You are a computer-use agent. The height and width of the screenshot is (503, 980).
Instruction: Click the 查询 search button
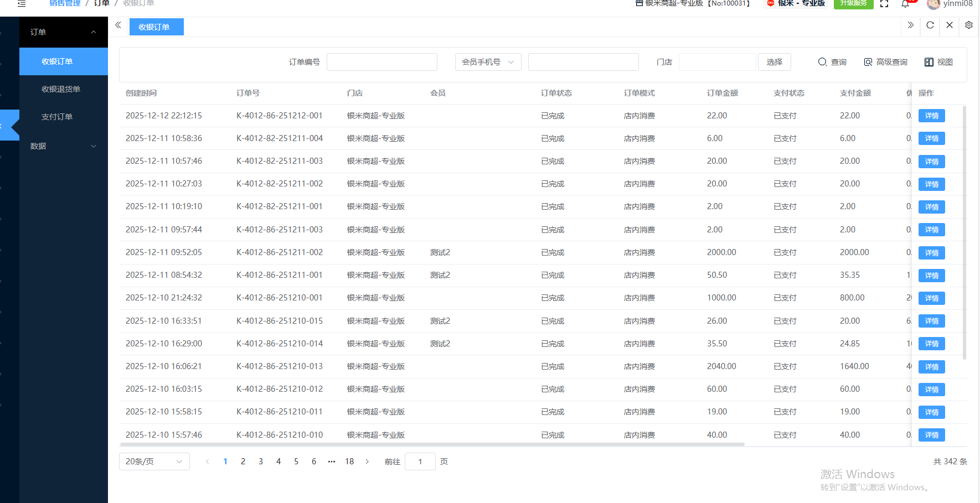(x=832, y=62)
